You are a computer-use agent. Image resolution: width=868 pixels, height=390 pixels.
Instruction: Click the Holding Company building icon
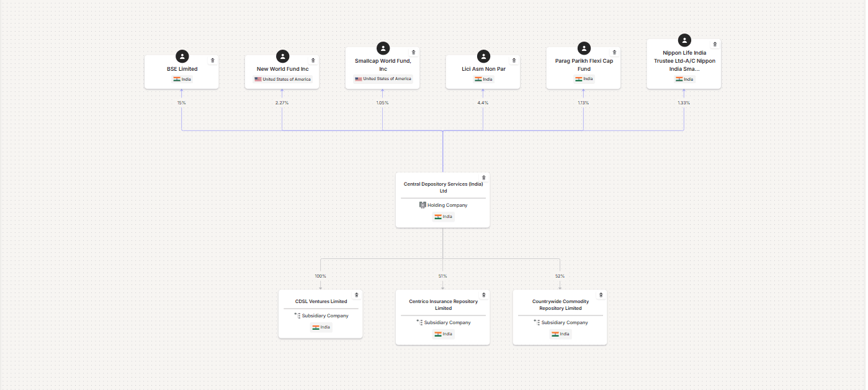pyautogui.click(x=423, y=205)
